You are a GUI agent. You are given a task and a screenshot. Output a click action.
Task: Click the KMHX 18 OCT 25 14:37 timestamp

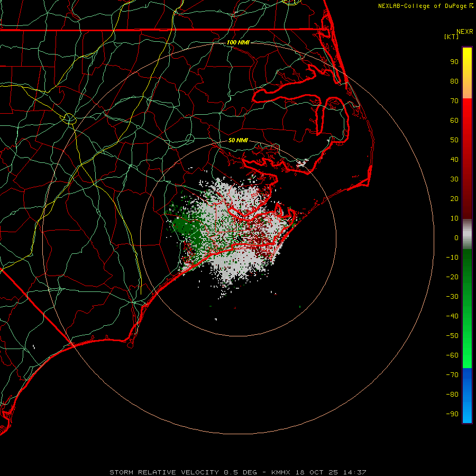[x=318, y=472]
